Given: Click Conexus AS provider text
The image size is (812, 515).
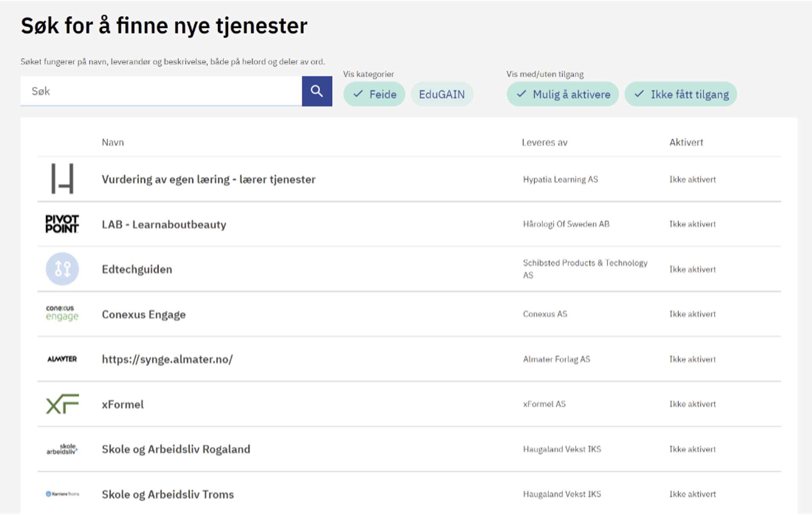Looking at the screenshot, I should click(545, 314).
